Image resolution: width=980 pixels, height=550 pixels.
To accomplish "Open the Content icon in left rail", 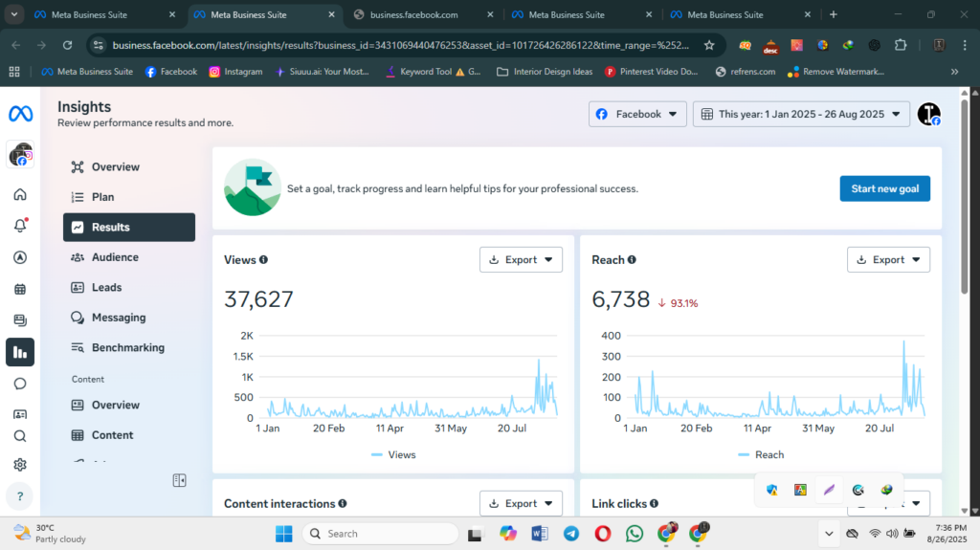I will coord(20,320).
